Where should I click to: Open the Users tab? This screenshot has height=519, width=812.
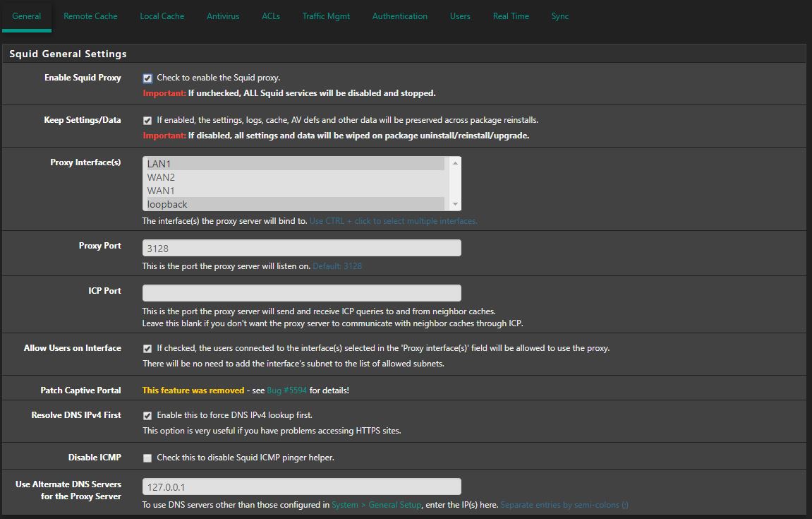coord(460,16)
